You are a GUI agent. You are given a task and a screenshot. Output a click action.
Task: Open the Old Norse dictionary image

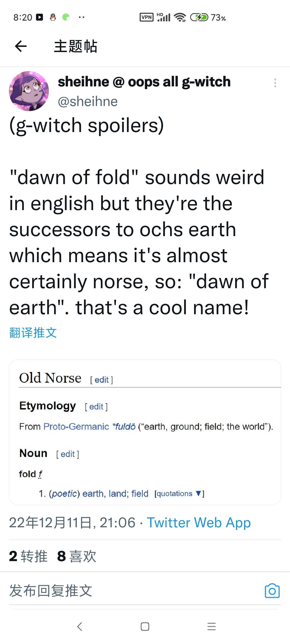point(145,432)
